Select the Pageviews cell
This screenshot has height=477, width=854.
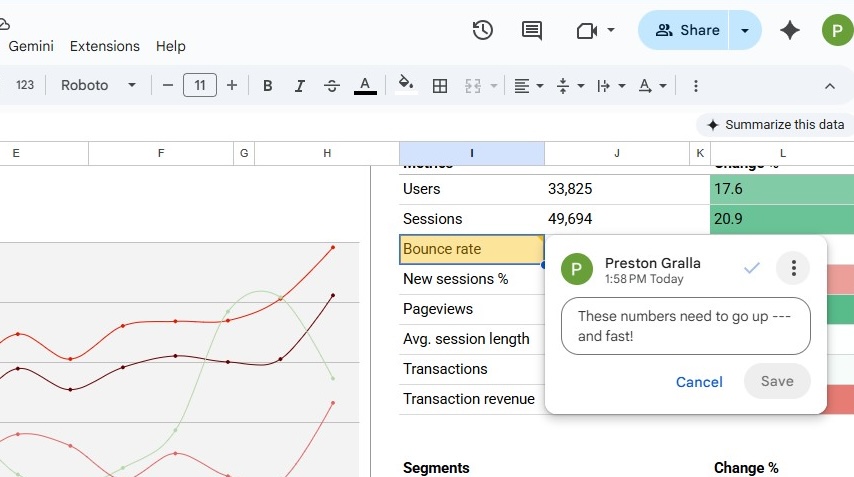point(472,309)
